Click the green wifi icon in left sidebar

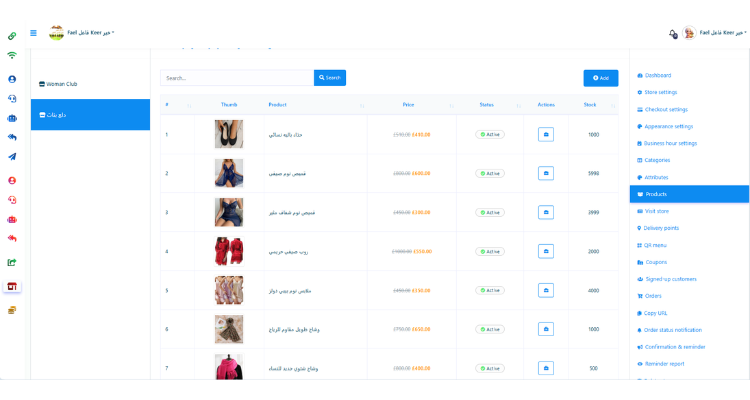pyautogui.click(x=12, y=55)
